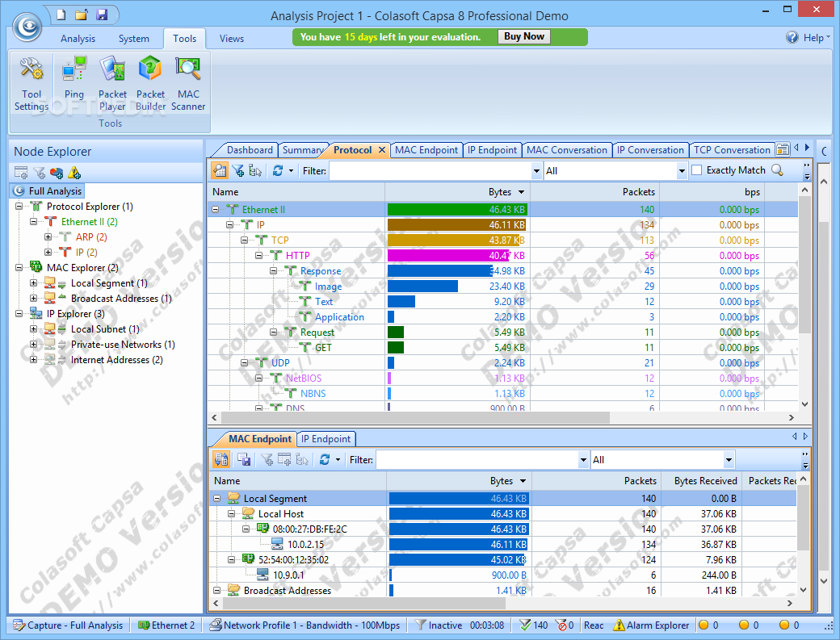Open the 'All' dropdown in lower pane filter bar
Viewport: 840px width, 640px height.
coord(729,460)
